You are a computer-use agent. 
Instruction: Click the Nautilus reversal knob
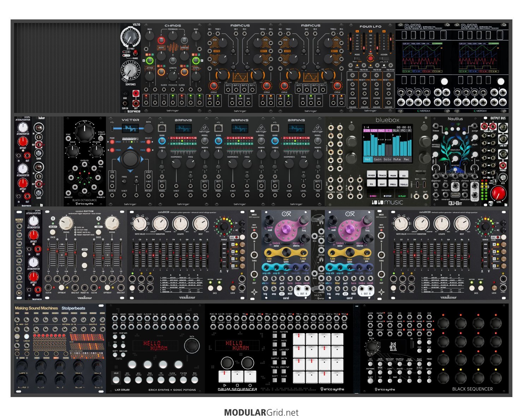point(455,158)
